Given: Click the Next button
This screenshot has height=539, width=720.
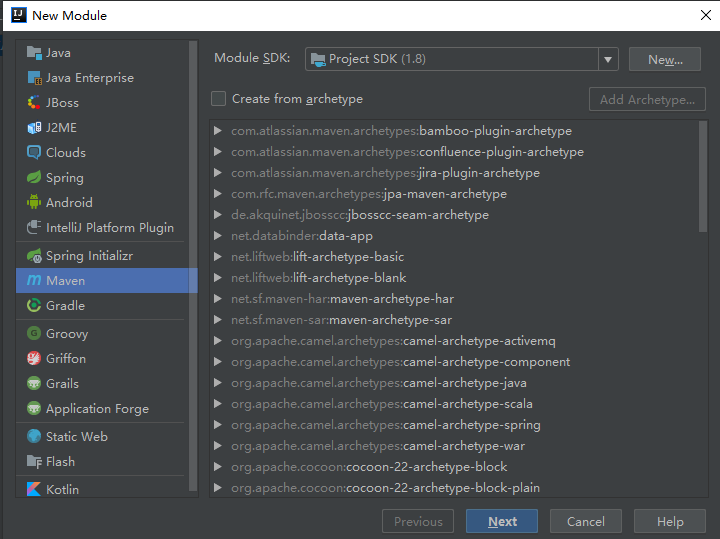Looking at the screenshot, I should 502,521.
